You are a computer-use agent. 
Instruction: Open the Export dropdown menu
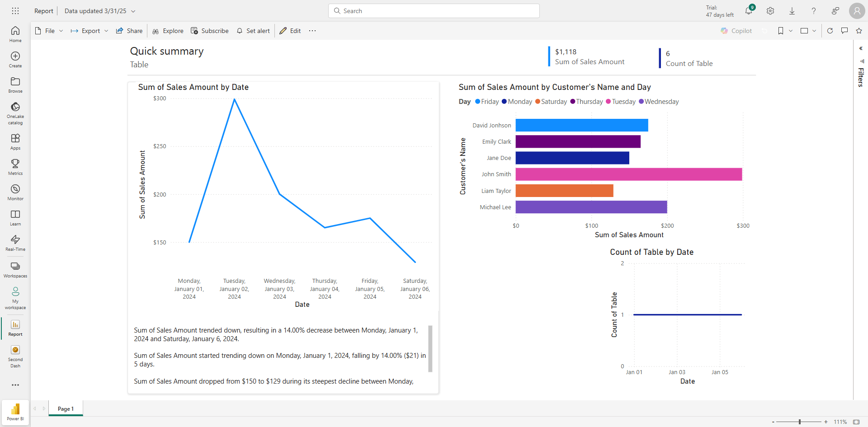(90, 31)
